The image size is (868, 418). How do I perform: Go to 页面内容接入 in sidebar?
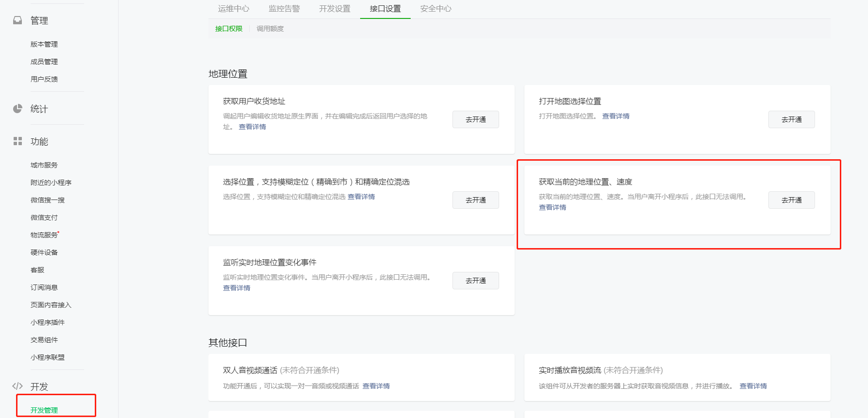click(51, 305)
